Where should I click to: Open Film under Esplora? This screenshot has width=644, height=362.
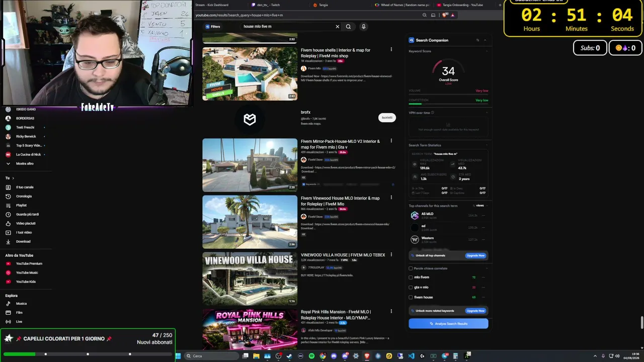(19, 313)
